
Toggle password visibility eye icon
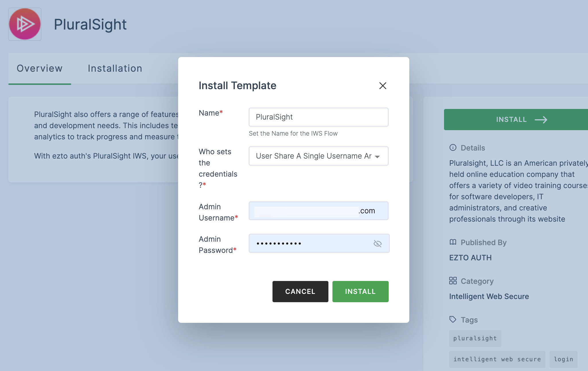[377, 244]
